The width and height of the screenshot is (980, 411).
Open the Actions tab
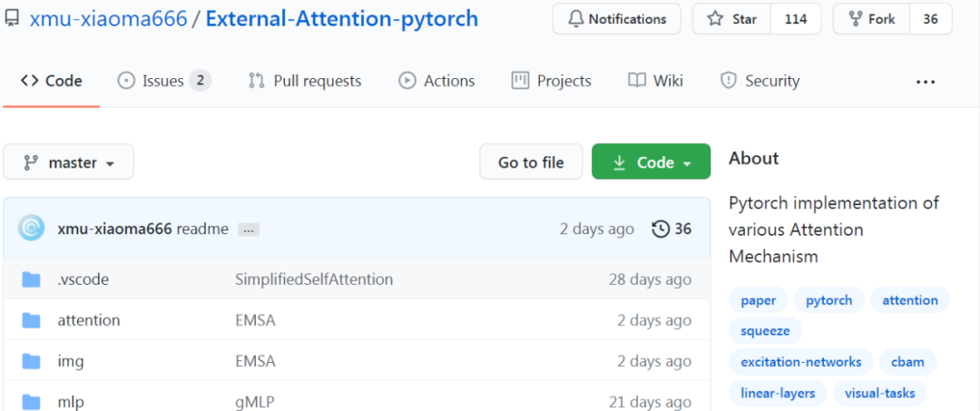[436, 81]
